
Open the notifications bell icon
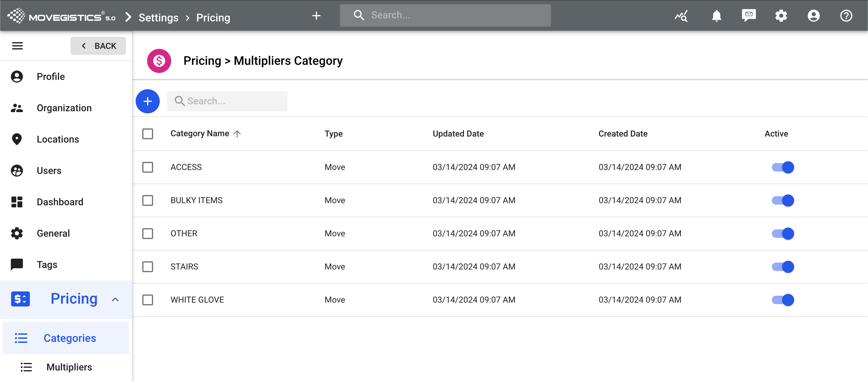tap(716, 16)
